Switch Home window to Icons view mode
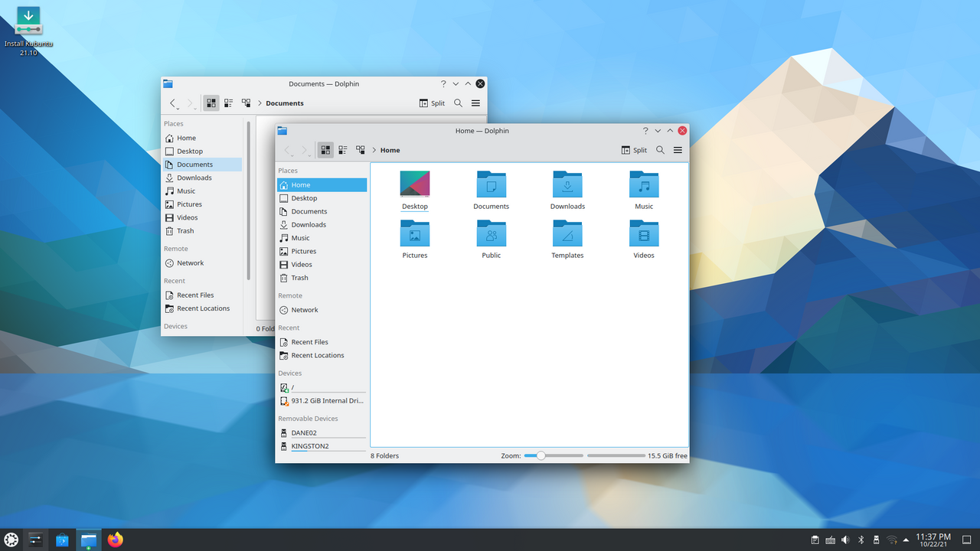This screenshot has height=551, width=980. pyautogui.click(x=325, y=150)
